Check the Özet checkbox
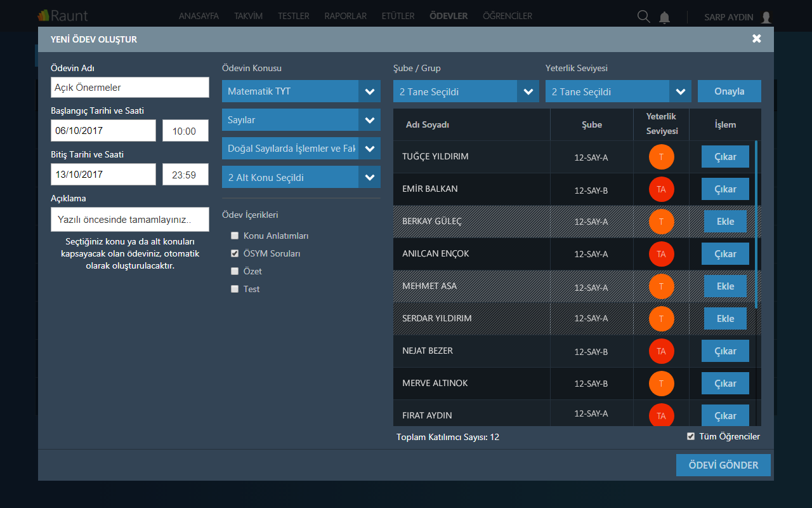The image size is (812, 508). click(235, 271)
